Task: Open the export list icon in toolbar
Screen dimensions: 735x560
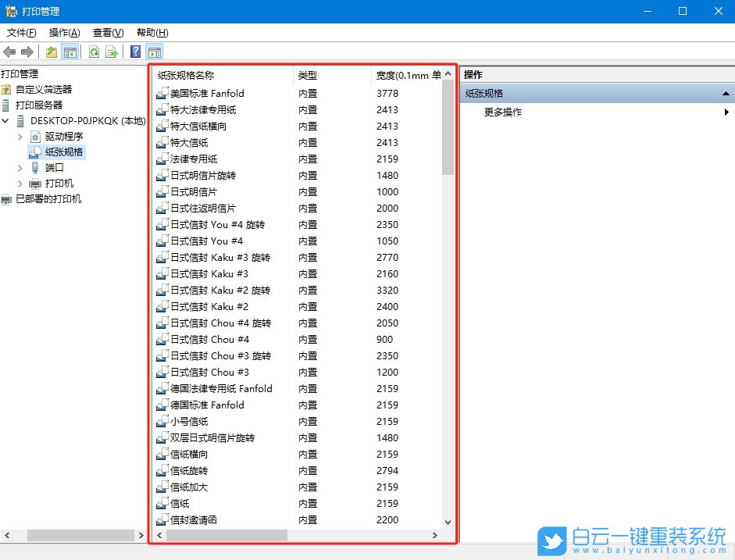Action: coord(110,52)
